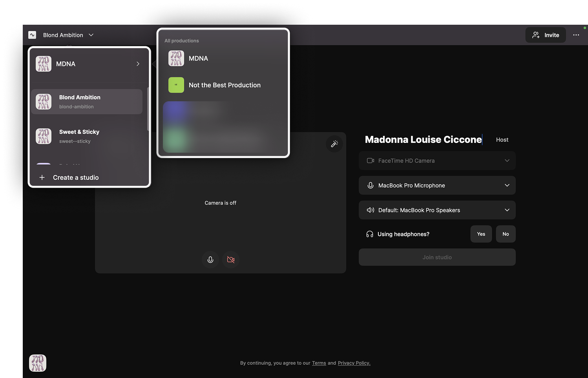Image resolution: width=588 pixels, height=378 pixels.
Task: Click the plus icon beside Create a studio
Action: click(42, 178)
